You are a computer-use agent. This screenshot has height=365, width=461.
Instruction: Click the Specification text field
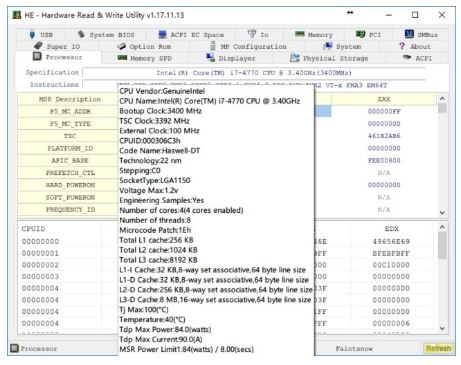click(x=254, y=73)
